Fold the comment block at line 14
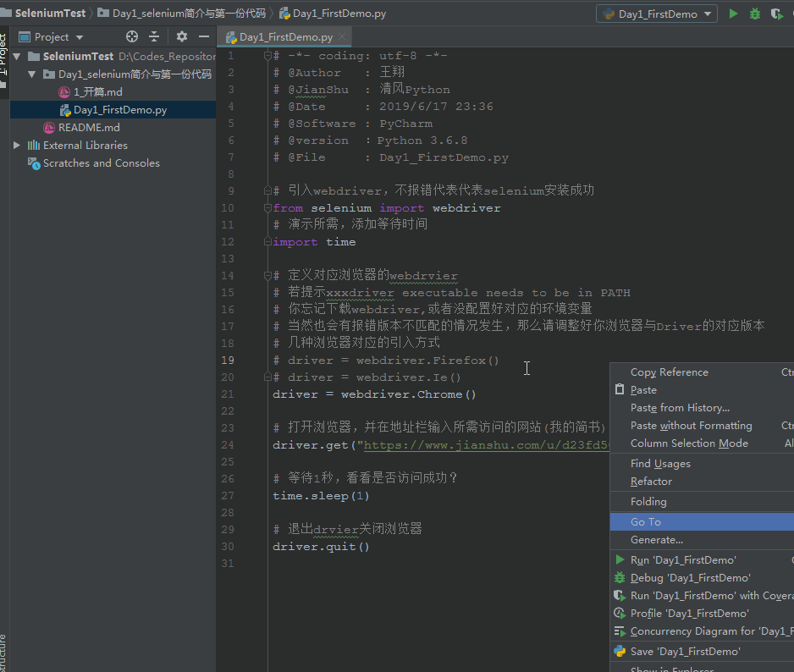 [267, 276]
